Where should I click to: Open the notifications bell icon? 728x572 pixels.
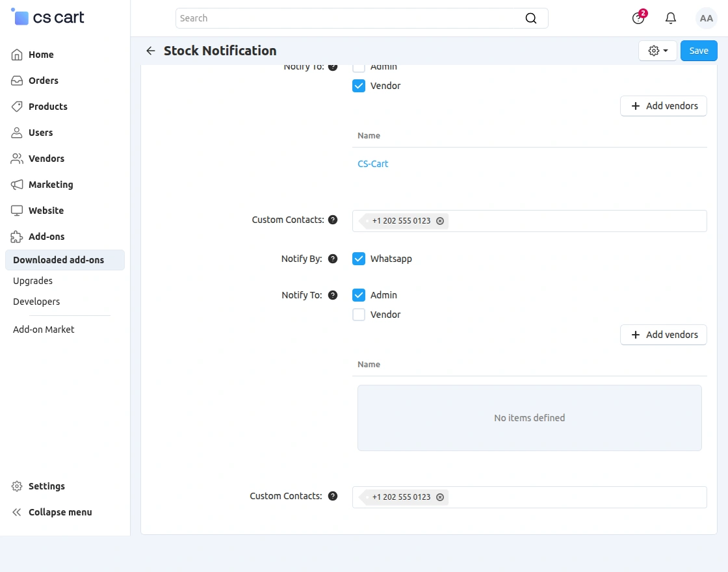pos(671,18)
